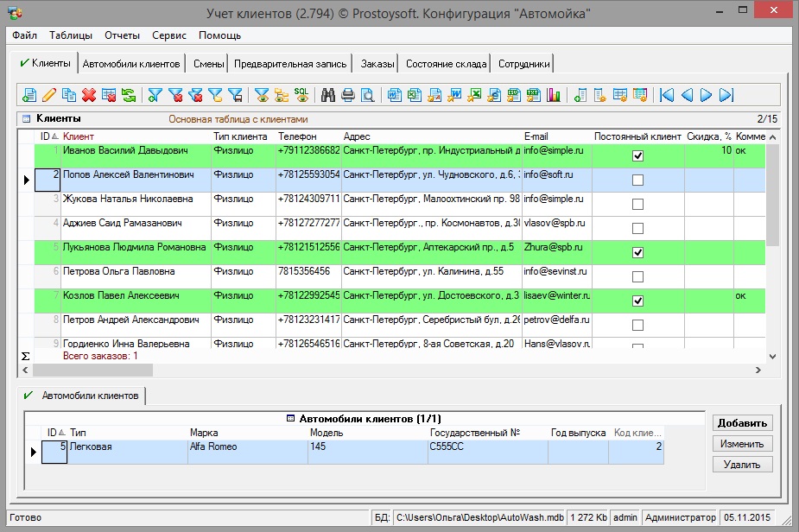
Task: Click the bar chart diagram icon
Action: coord(554,95)
